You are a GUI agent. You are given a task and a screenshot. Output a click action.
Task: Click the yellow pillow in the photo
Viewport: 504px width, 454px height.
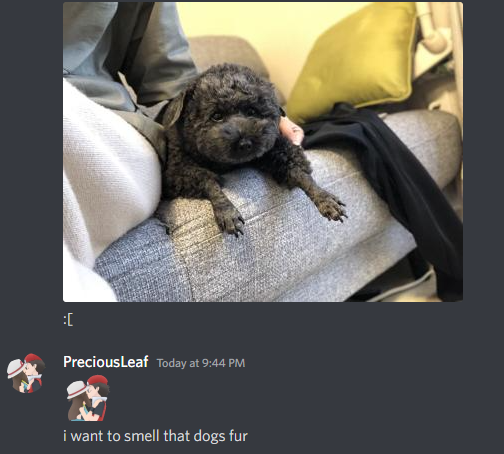point(352,62)
